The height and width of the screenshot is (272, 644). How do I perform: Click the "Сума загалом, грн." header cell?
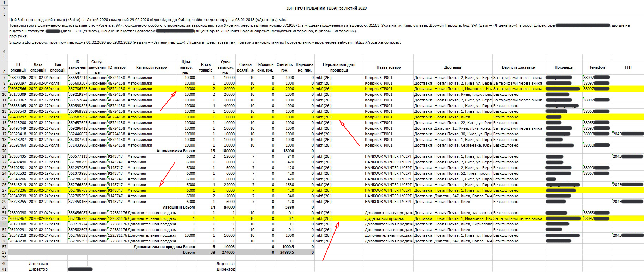[225, 67]
